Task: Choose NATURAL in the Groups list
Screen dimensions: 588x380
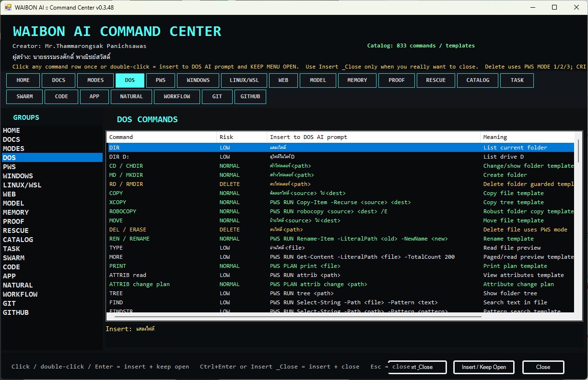Action: click(52, 285)
